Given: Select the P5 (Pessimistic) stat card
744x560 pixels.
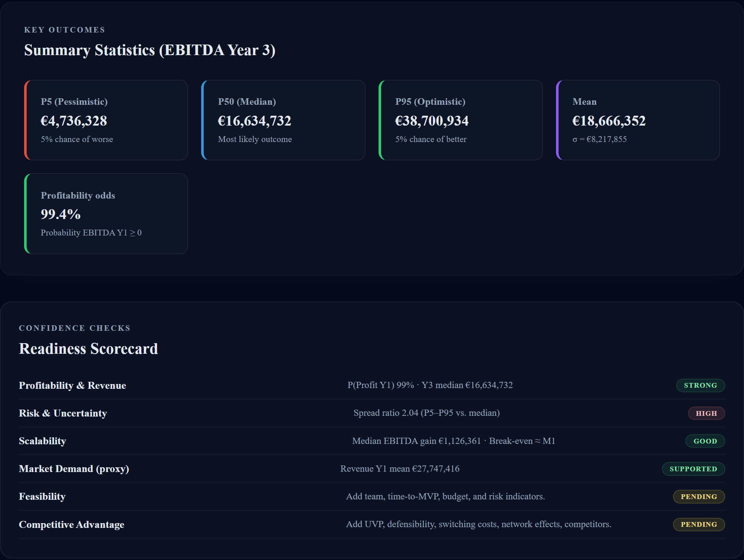Looking at the screenshot, I should [x=106, y=120].
